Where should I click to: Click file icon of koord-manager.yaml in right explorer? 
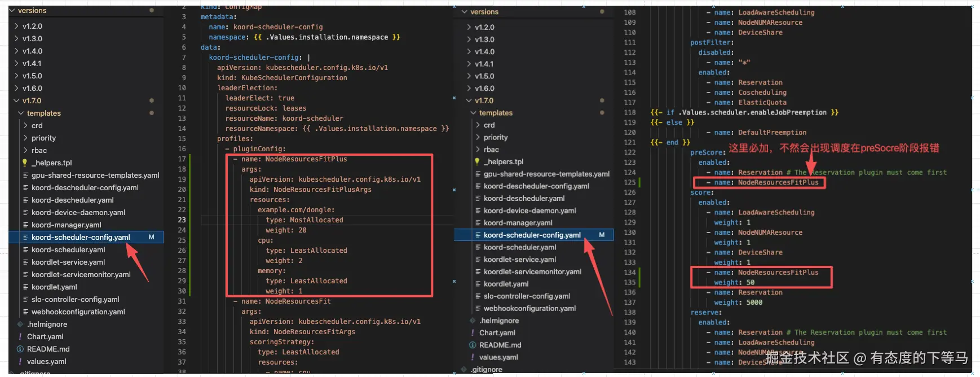click(x=478, y=222)
